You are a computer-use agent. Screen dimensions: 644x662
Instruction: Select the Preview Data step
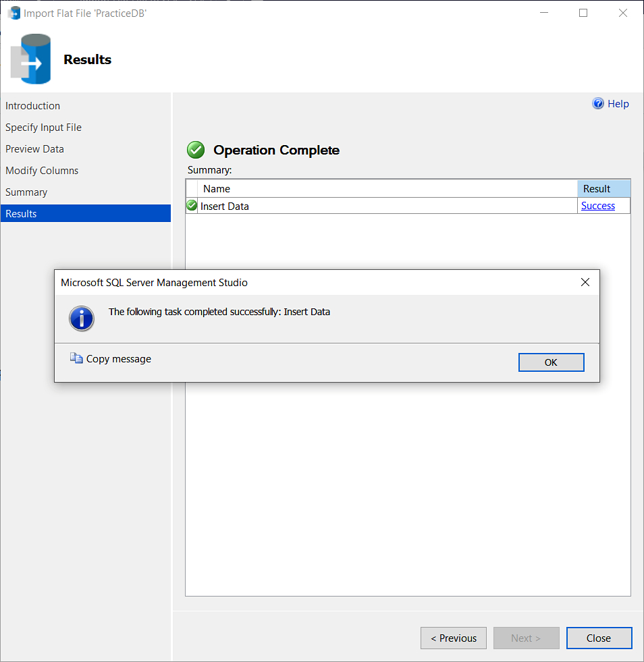34,148
